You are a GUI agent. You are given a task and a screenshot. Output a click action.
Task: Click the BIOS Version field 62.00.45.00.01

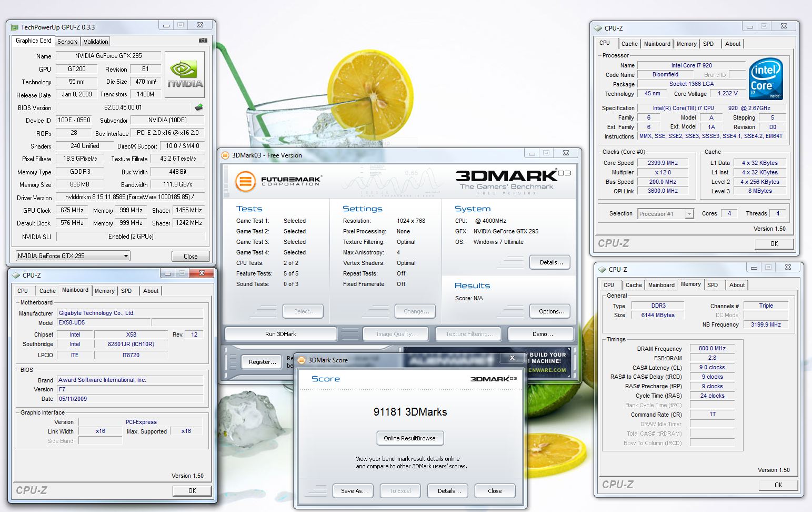[123, 107]
